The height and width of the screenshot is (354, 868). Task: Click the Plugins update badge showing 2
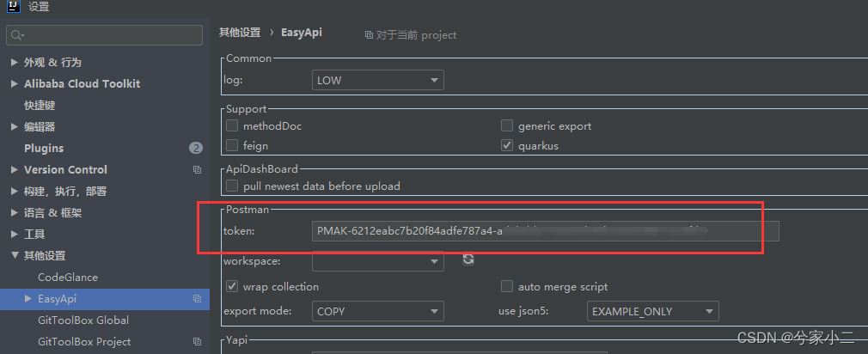196,149
